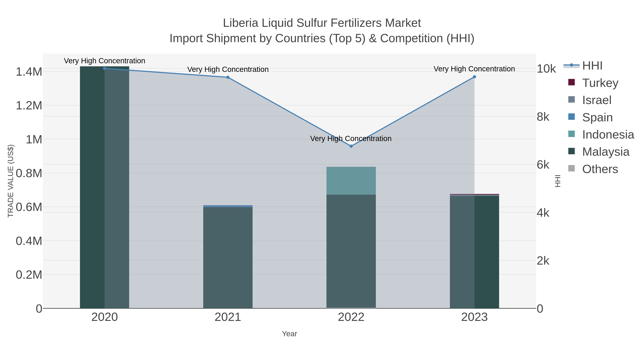Viewport: 644px width, 362px height.
Task: Click the chart title Liberia Liquid Sulfur Fertilizers Market
Action: tap(322, 23)
